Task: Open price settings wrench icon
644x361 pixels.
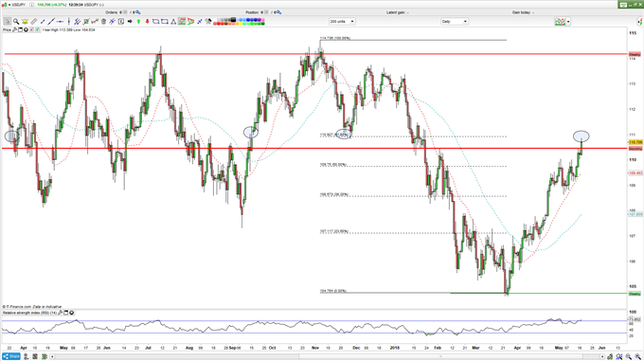Action: (x=15, y=30)
